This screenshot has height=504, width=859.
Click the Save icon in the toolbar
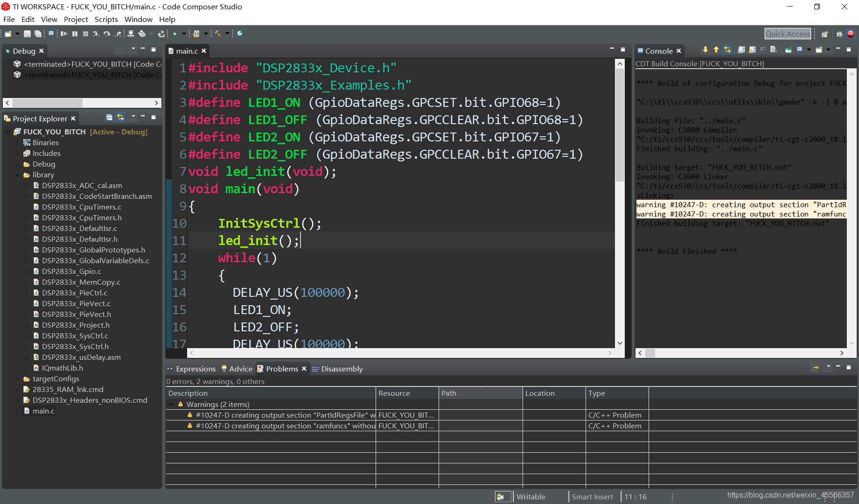[27, 34]
